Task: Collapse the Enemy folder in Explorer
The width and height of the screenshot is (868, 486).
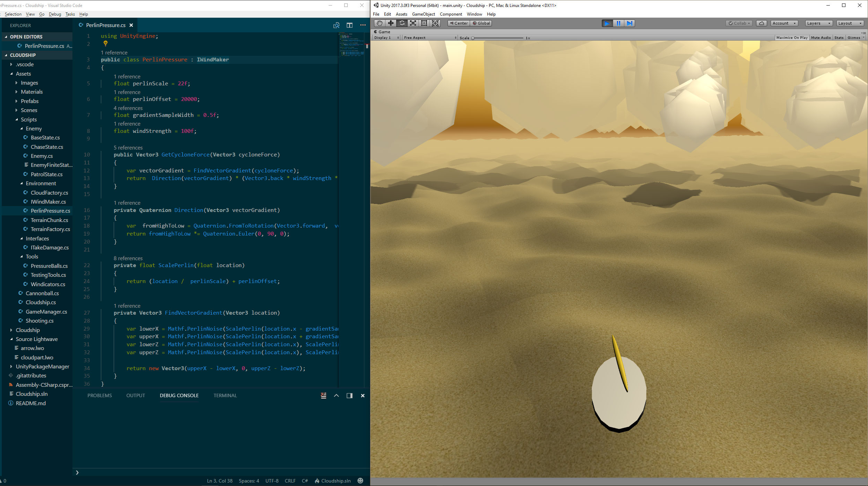Action: click(34, 128)
